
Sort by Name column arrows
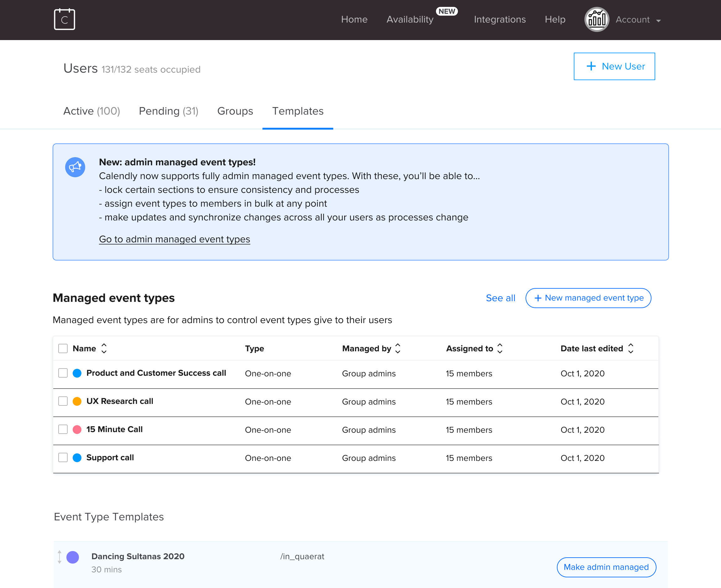[x=104, y=348]
